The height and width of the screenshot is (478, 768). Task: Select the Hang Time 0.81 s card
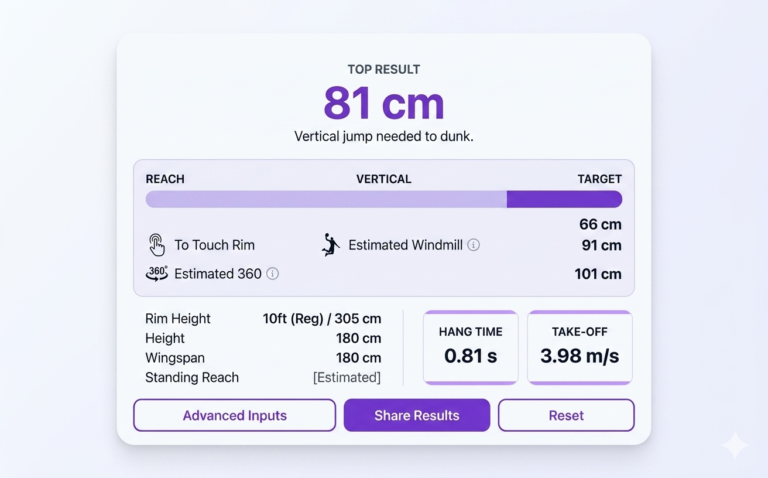click(x=471, y=347)
